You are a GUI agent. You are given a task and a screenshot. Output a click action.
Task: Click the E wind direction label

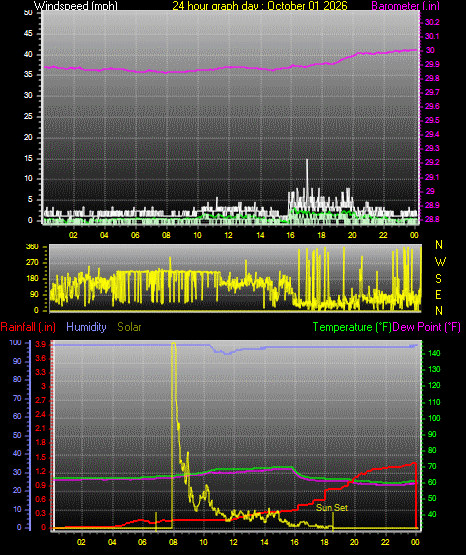click(x=439, y=294)
